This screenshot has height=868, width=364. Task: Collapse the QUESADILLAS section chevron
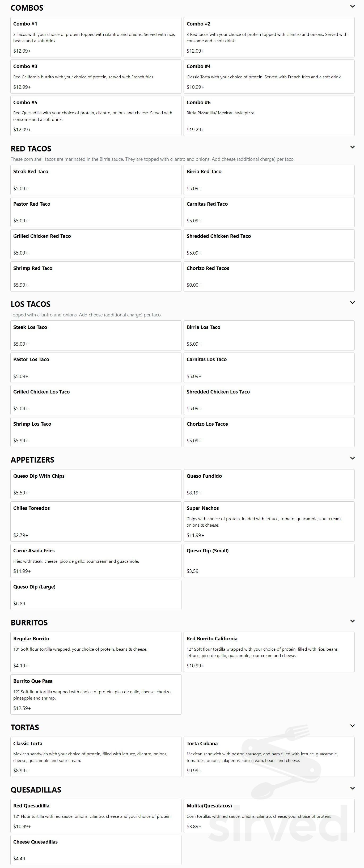(x=352, y=788)
